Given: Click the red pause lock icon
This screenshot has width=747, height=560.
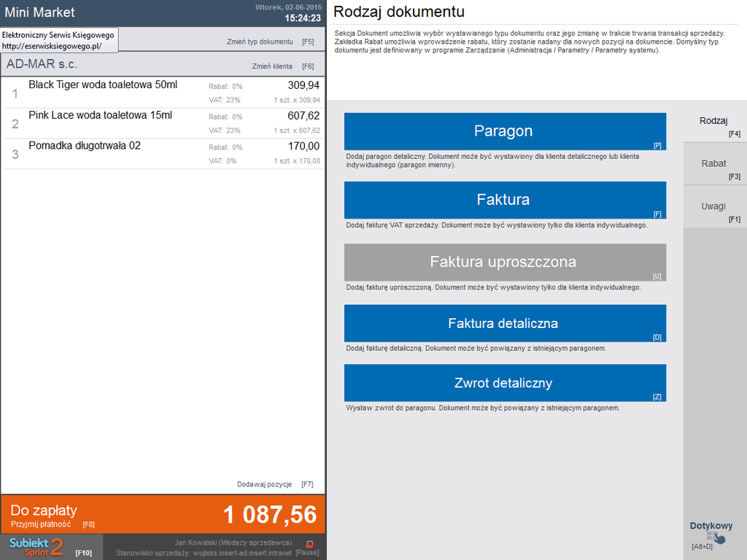Looking at the screenshot, I should pos(309,543).
